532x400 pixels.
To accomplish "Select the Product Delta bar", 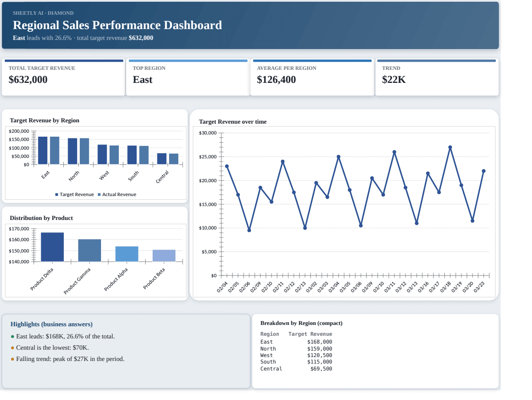I will pyautogui.click(x=52, y=247).
